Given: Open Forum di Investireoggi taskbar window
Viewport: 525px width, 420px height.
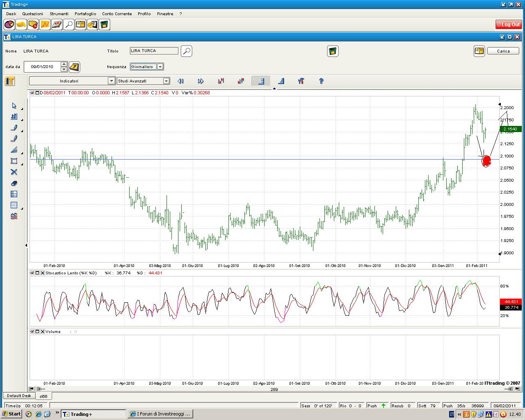Looking at the screenshot, I should 160,414.
